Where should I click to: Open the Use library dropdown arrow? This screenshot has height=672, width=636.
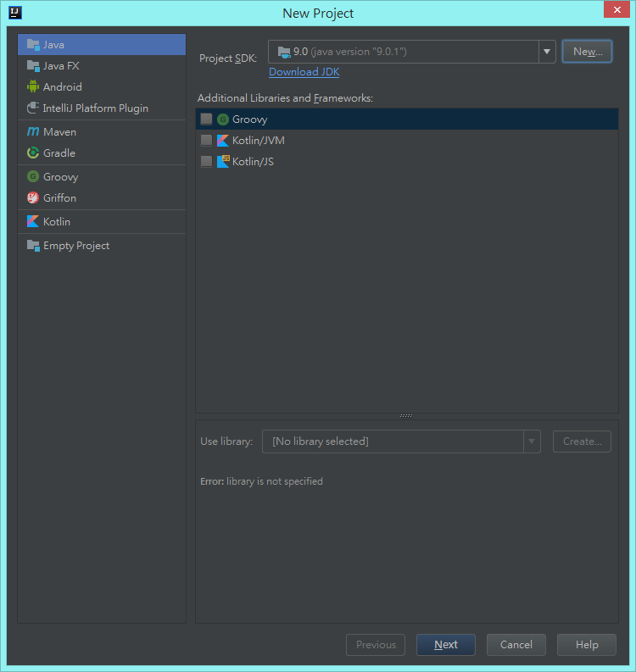pos(532,442)
